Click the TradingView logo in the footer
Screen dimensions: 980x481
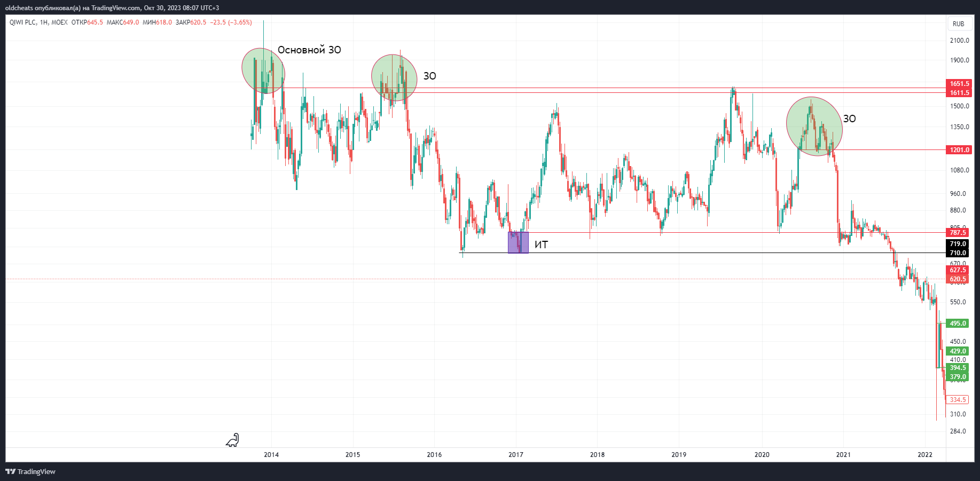[30, 471]
